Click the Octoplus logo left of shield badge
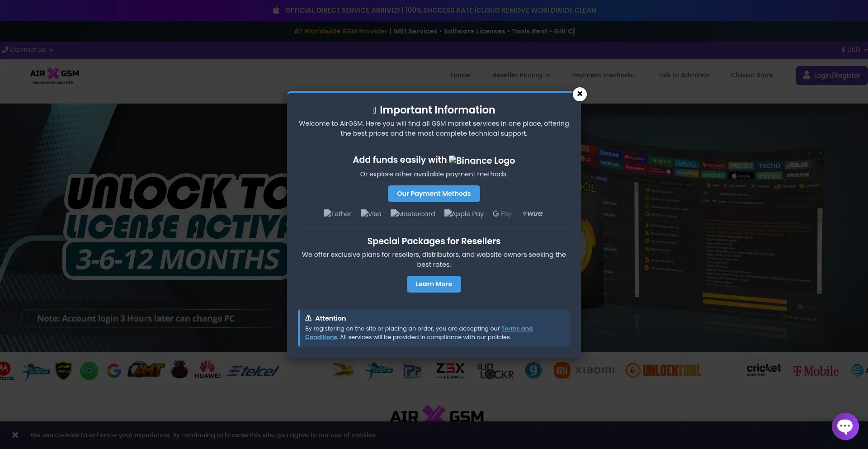The image size is (868, 449). 36,371
